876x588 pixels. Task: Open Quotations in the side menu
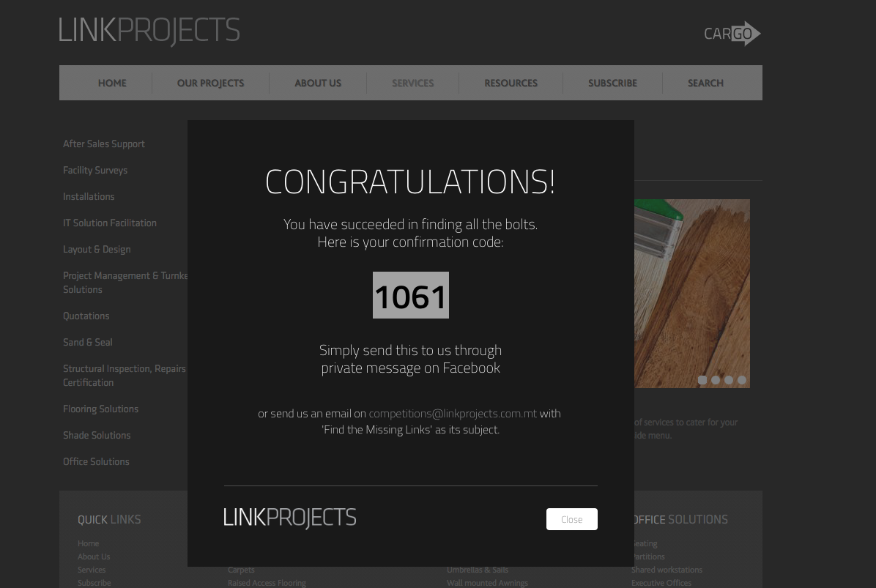(x=86, y=316)
